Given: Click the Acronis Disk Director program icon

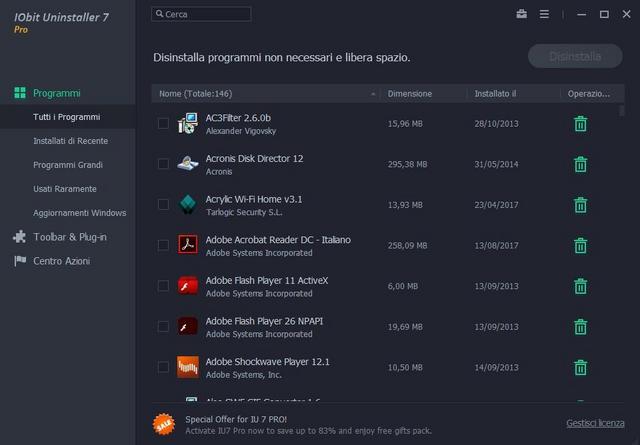Looking at the screenshot, I should [188, 164].
